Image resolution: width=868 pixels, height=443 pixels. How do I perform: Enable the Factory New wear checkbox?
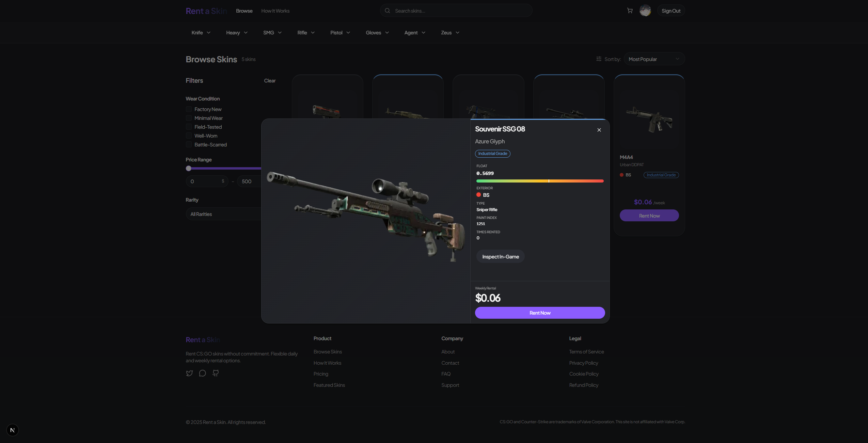[189, 109]
